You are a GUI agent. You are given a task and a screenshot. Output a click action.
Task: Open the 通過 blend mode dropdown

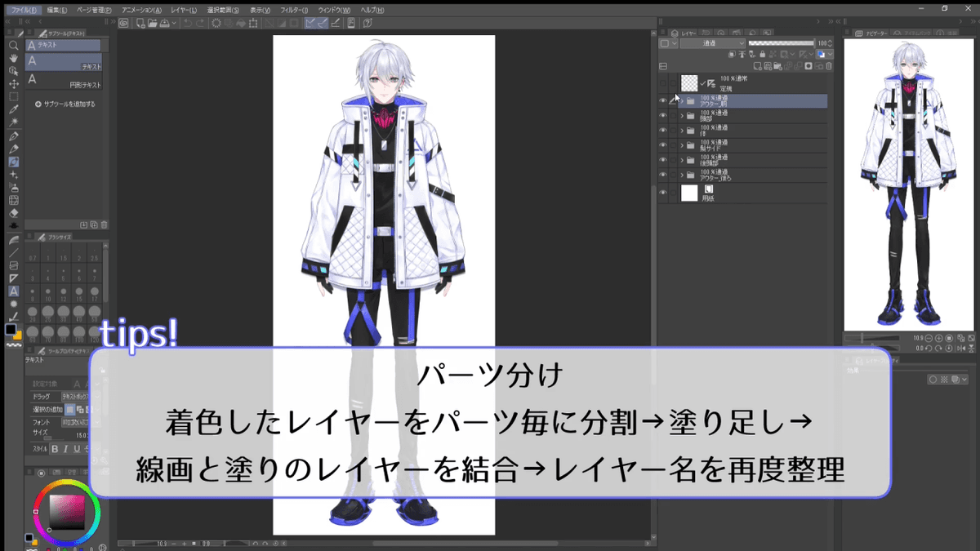[x=710, y=43]
